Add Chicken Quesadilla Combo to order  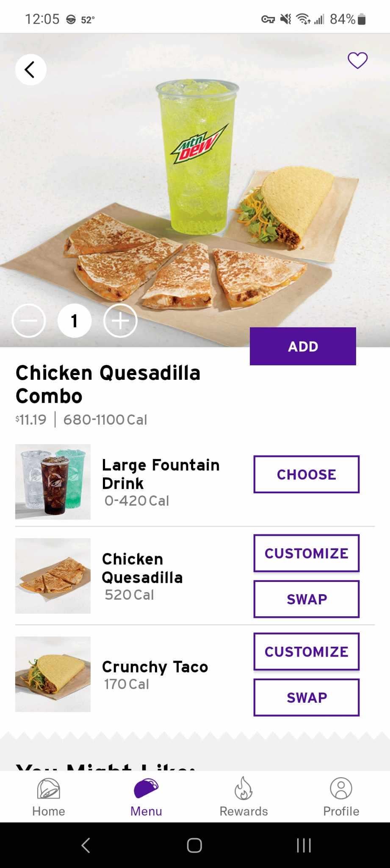(x=303, y=346)
